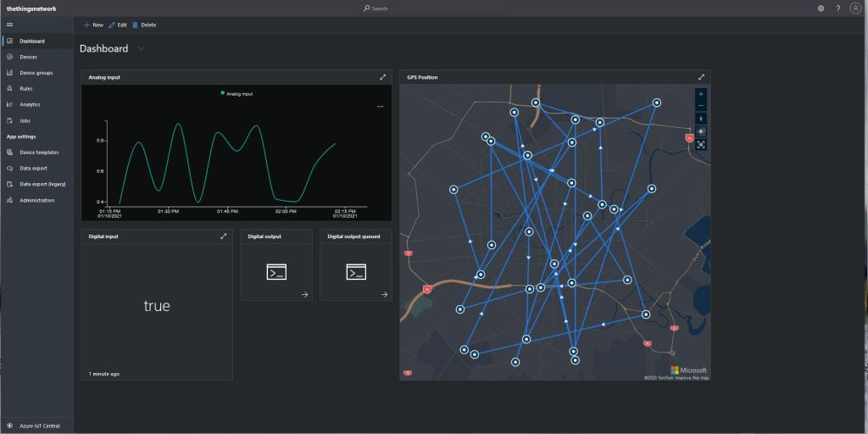Click the help question mark icon

[x=837, y=8]
